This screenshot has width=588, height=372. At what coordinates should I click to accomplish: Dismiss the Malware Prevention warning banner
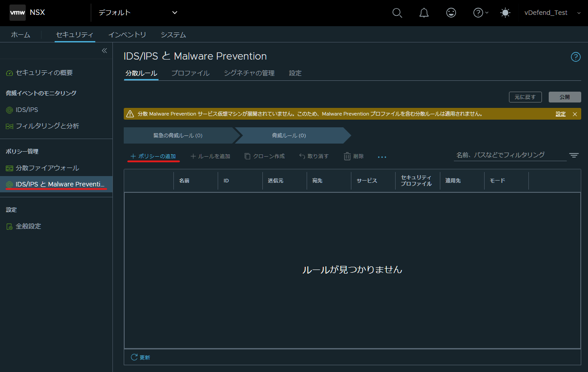click(575, 114)
